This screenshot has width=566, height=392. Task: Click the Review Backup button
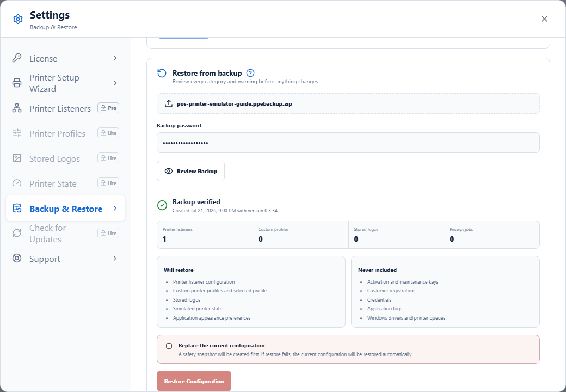(190, 171)
